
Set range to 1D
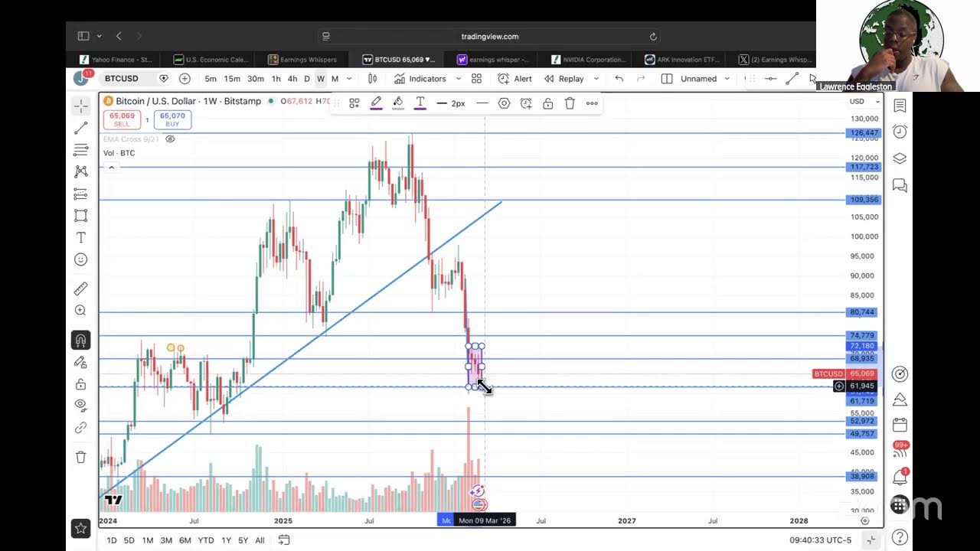pos(112,540)
